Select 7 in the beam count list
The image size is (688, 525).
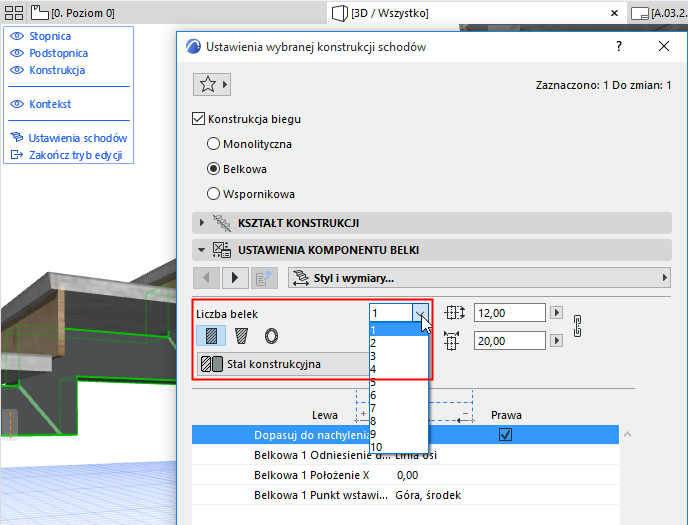[x=398, y=408]
